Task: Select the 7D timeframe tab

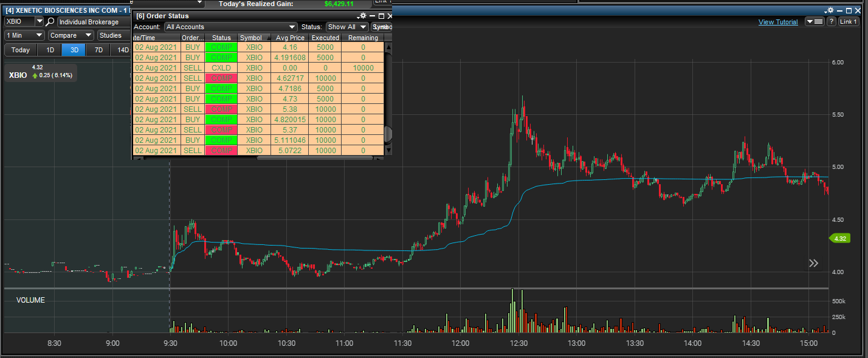Action: pos(97,49)
